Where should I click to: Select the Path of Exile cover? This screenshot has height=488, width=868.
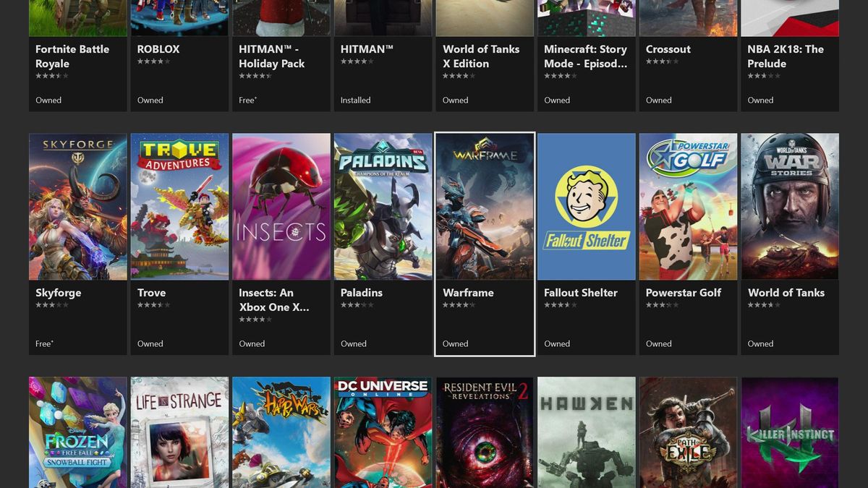click(x=687, y=432)
